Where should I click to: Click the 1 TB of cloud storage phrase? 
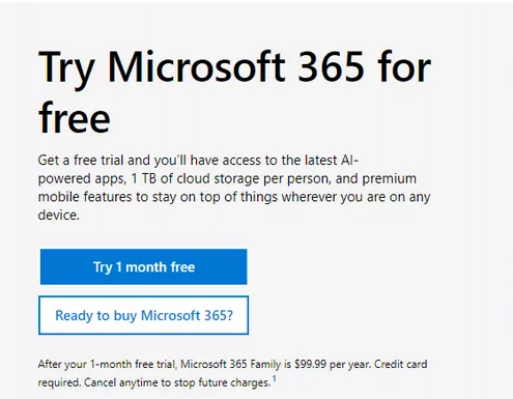pos(195,179)
